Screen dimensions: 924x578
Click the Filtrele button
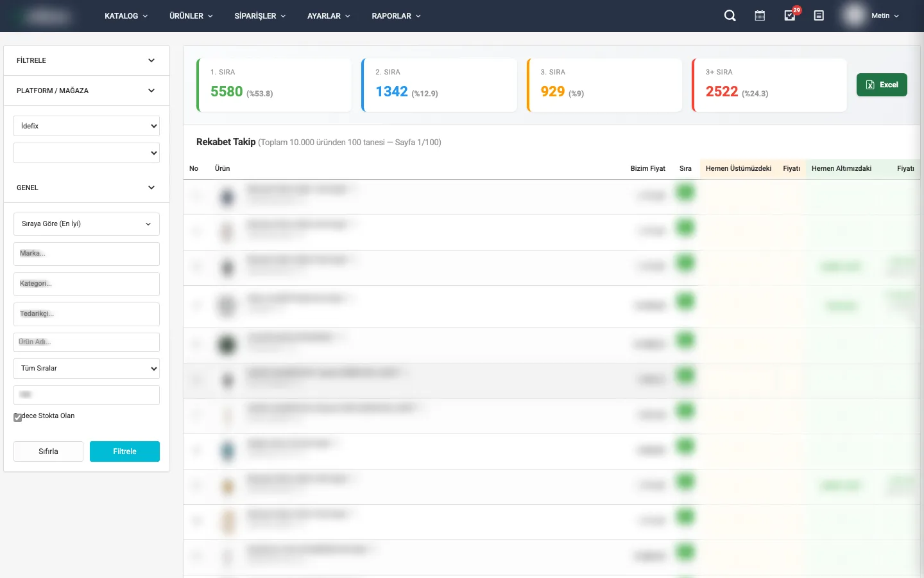coord(124,451)
